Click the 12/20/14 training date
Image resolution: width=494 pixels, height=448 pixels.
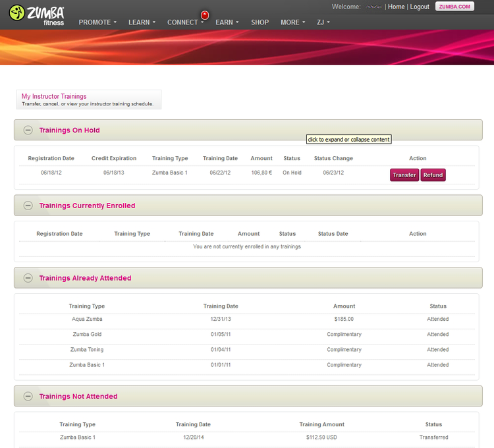click(194, 437)
